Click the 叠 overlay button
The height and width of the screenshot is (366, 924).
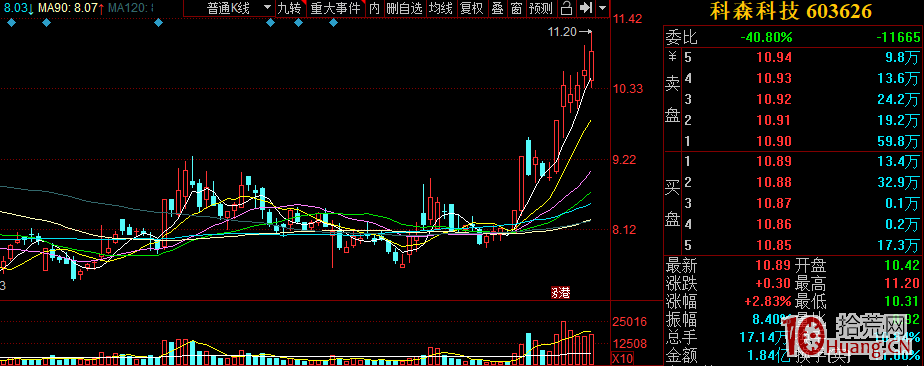(x=497, y=8)
